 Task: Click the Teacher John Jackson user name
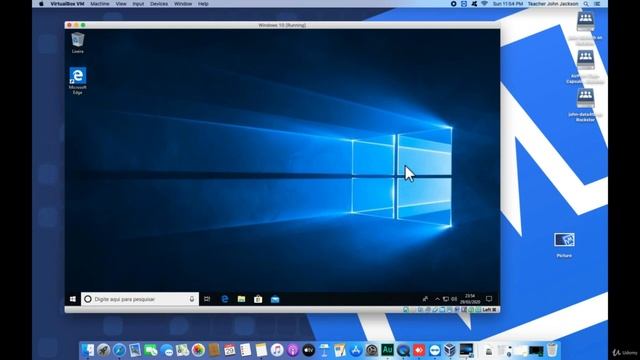[x=553, y=4]
